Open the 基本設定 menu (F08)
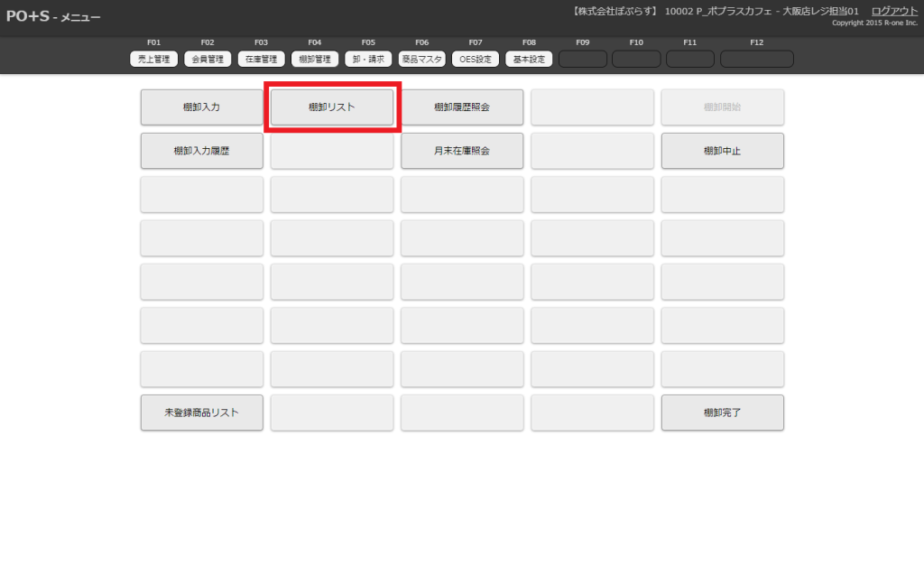This screenshot has height=566, width=924. click(x=529, y=60)
